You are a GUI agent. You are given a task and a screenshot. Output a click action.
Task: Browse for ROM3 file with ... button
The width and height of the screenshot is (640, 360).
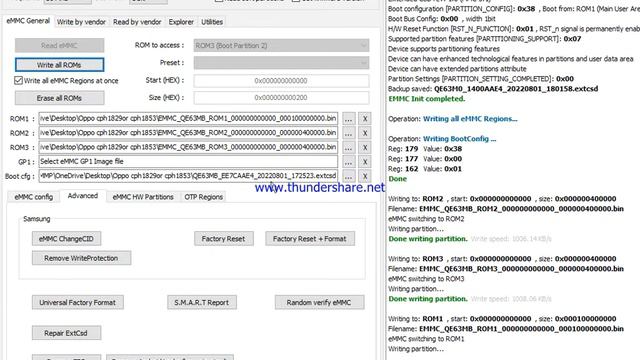348,147
